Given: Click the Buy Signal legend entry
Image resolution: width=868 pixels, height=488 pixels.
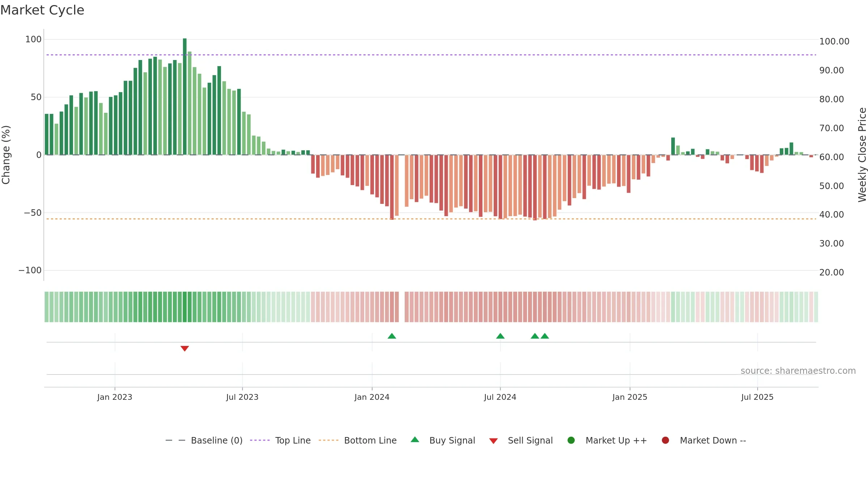Looking at the screenshot, I should point(443,440).
